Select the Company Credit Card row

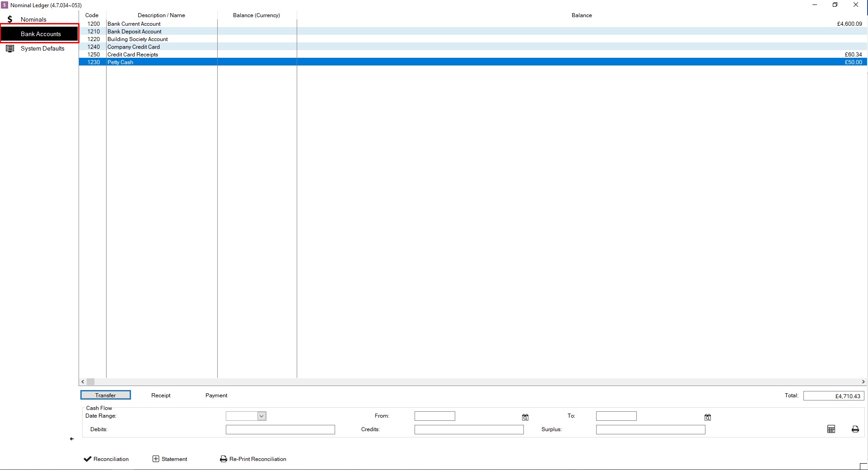coord(472,47)
